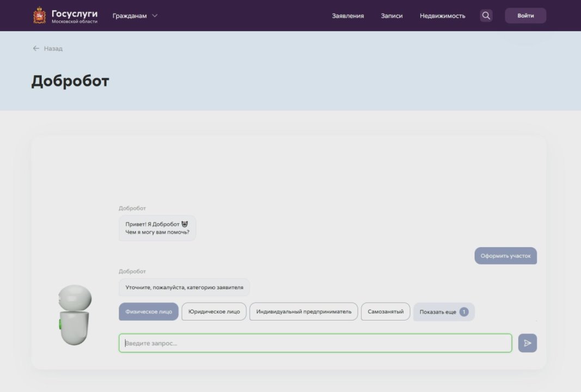Expand the Гражданам dropdown menu
The height and width of the screenshot is (392, 581).
point(130,16)
